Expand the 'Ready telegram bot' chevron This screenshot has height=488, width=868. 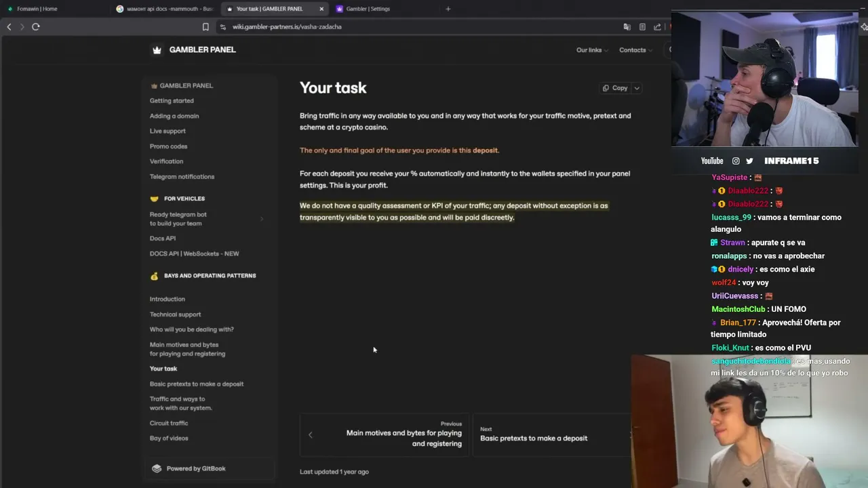point(262,219)
